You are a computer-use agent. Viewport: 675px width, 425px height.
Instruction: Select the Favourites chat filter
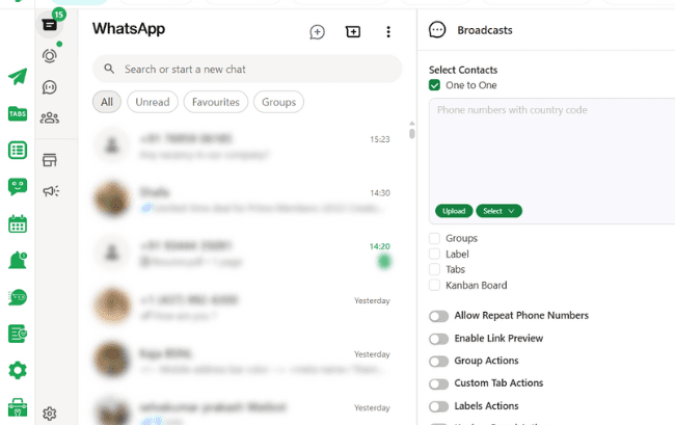click(216, 102)
